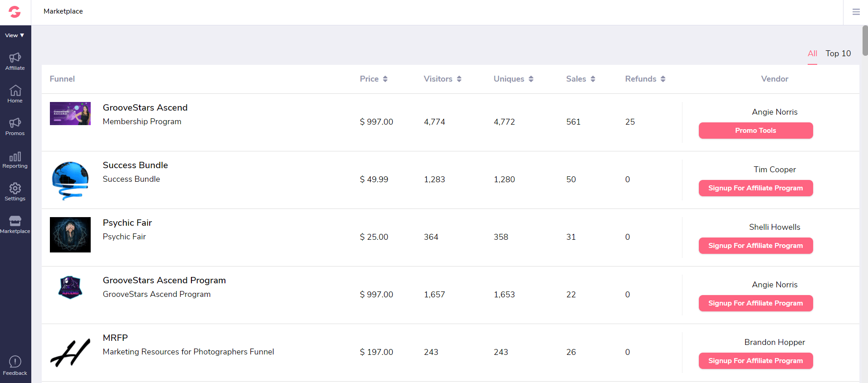Click the 25 refunds value
The width and height of the screenshot is (868, 383).
tap(630, 122)
